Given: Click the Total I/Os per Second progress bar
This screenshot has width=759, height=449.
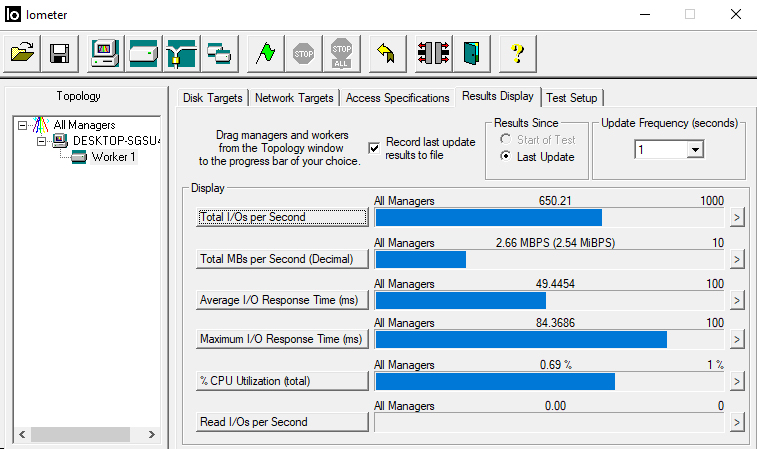Looking at the screenshot, I should [x=550, y=218].
